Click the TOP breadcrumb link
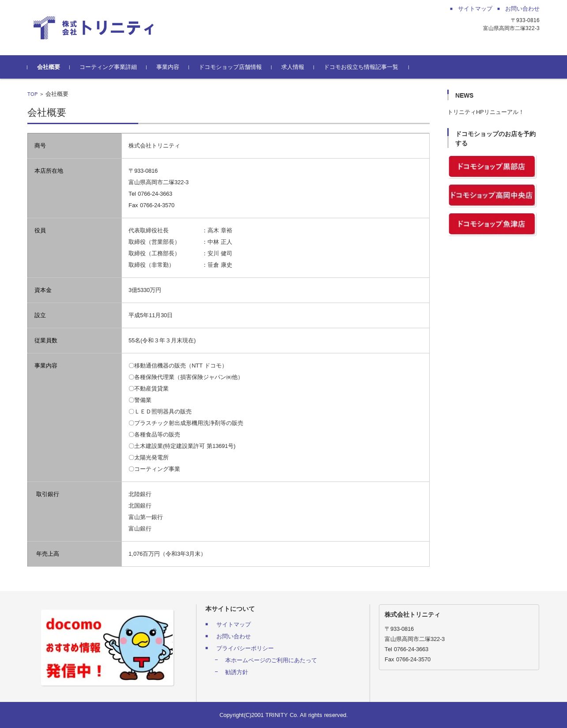This screenshot has height=728, width=567. point(32,94)
